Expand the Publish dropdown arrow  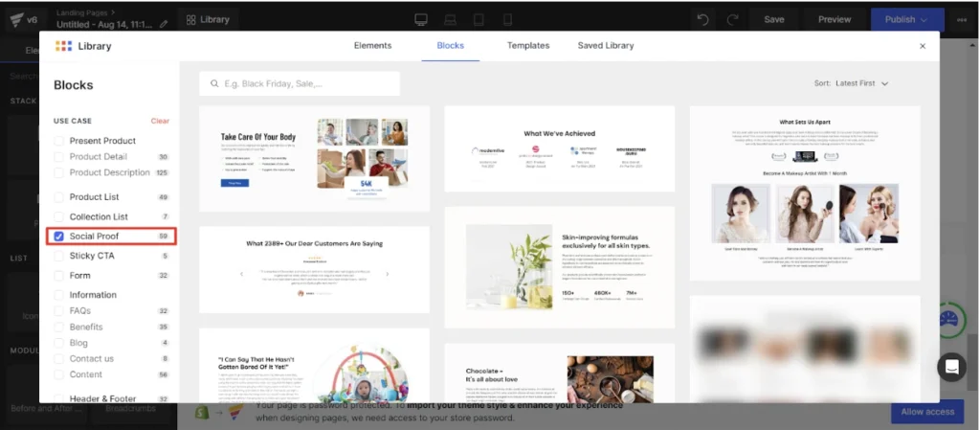[x=924, y=20]
